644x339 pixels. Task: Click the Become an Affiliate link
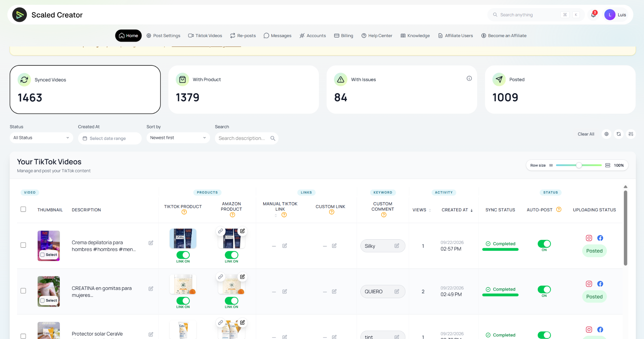tap(504, 36)
